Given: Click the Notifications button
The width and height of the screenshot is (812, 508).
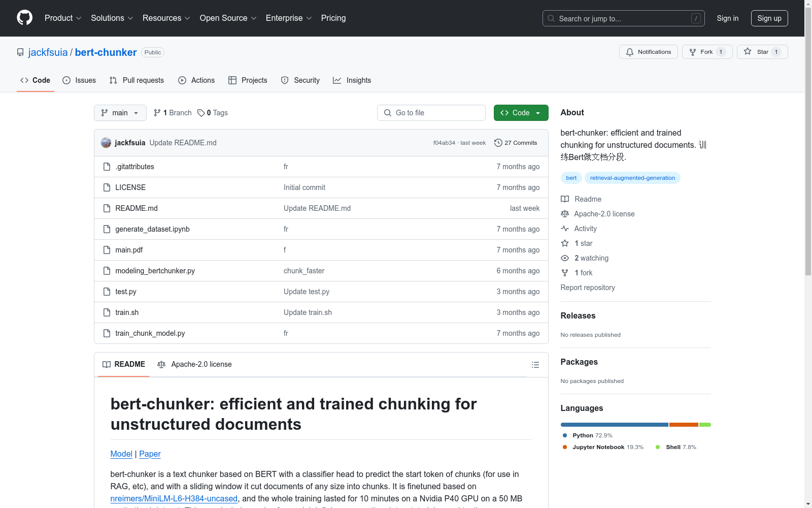Looking at the screenshot, I should pos(649,52).
